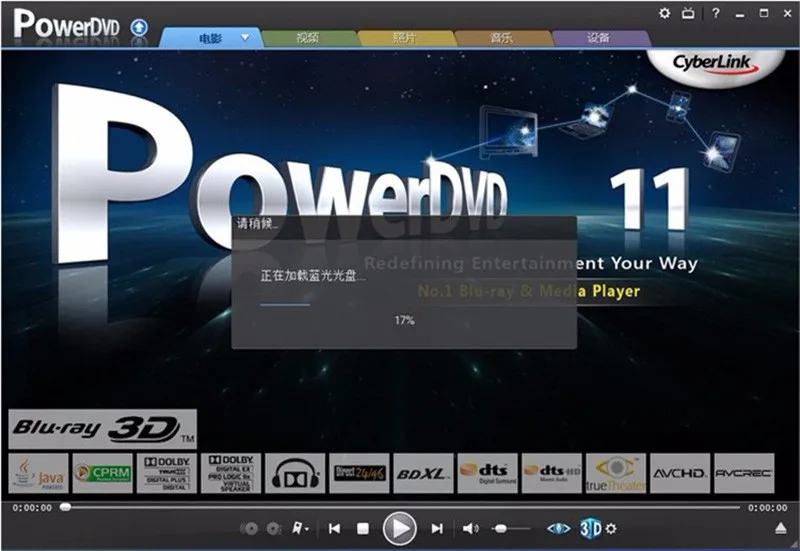Skip to next chapter

coord(437,529)
